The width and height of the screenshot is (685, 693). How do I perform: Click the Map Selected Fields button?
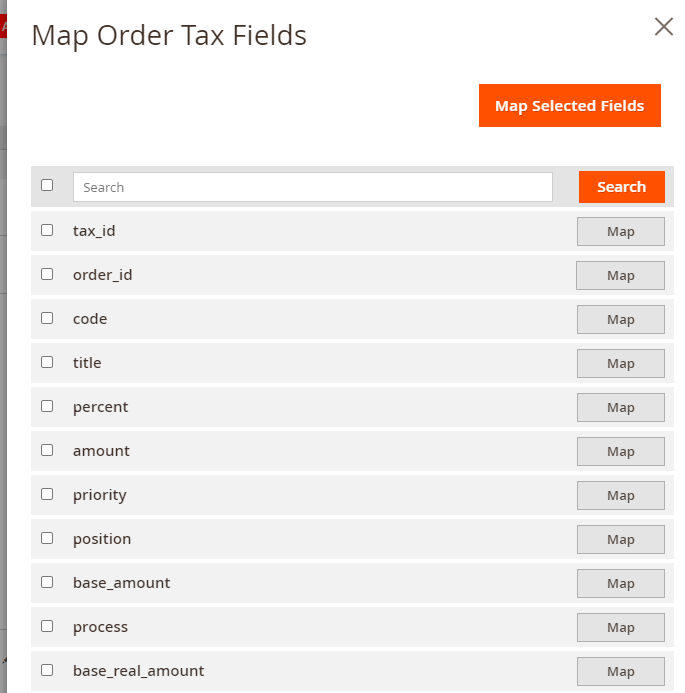(570, 106)
